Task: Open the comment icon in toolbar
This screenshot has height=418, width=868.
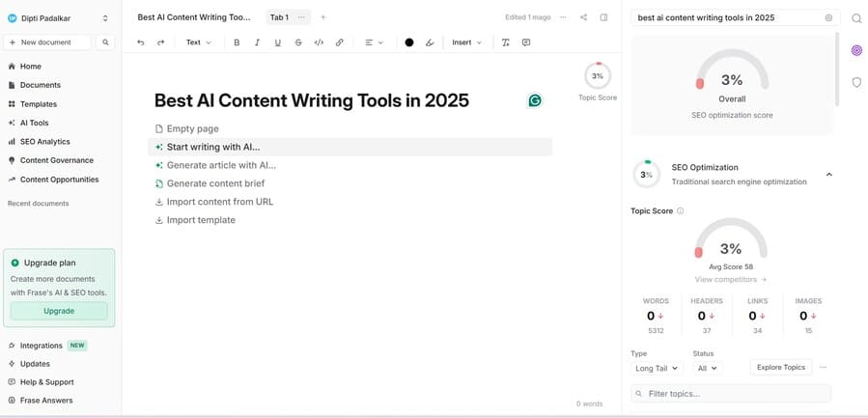Action: tap(526, 42)
